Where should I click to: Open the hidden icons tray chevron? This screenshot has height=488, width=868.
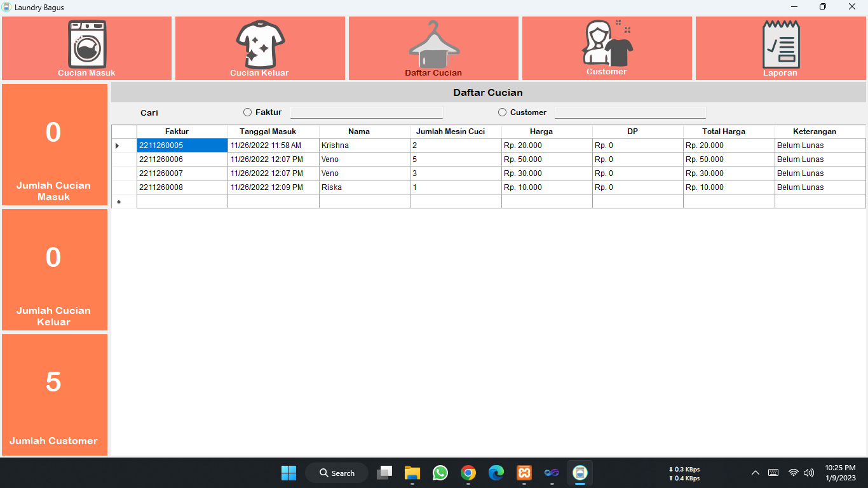756,473
